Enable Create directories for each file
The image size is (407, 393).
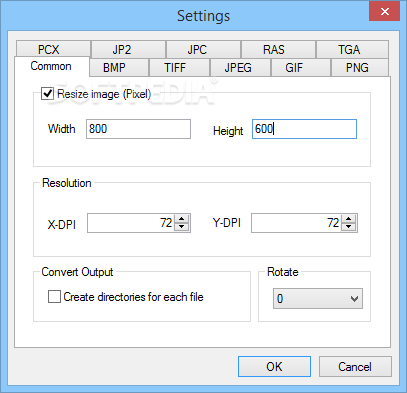54,297
